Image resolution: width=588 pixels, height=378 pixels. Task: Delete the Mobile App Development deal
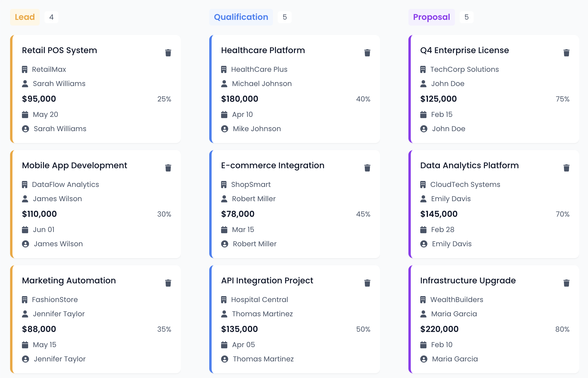point(168,168)
